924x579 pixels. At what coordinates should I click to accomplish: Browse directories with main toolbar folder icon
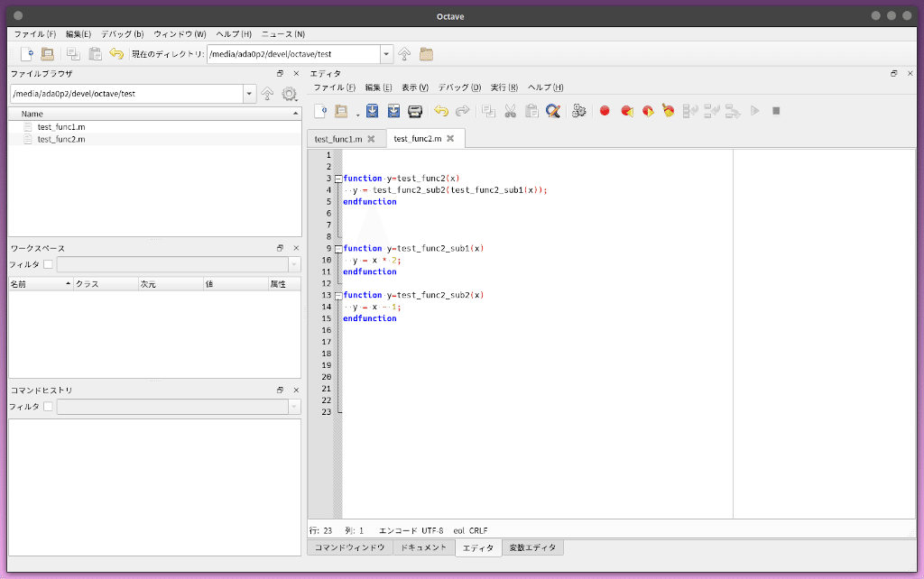tap(426, 54)
